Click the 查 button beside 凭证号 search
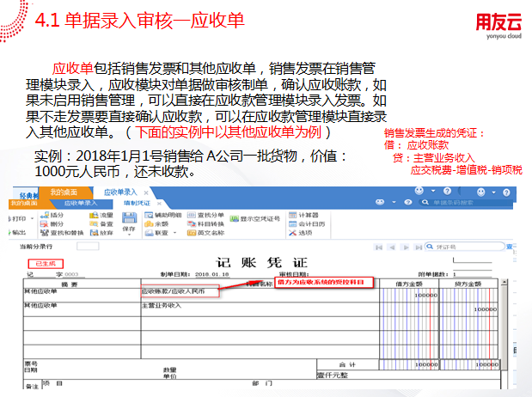The image size is (532, 397). point(510,247)
